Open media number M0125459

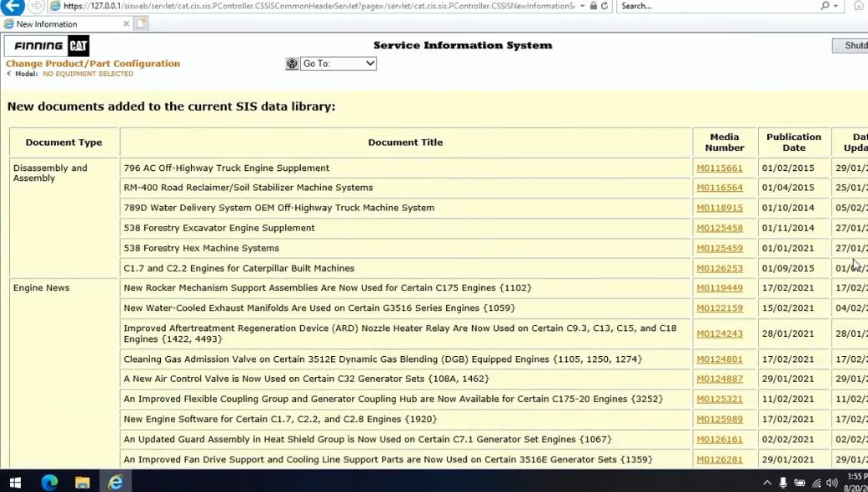[x=720, y=249]
